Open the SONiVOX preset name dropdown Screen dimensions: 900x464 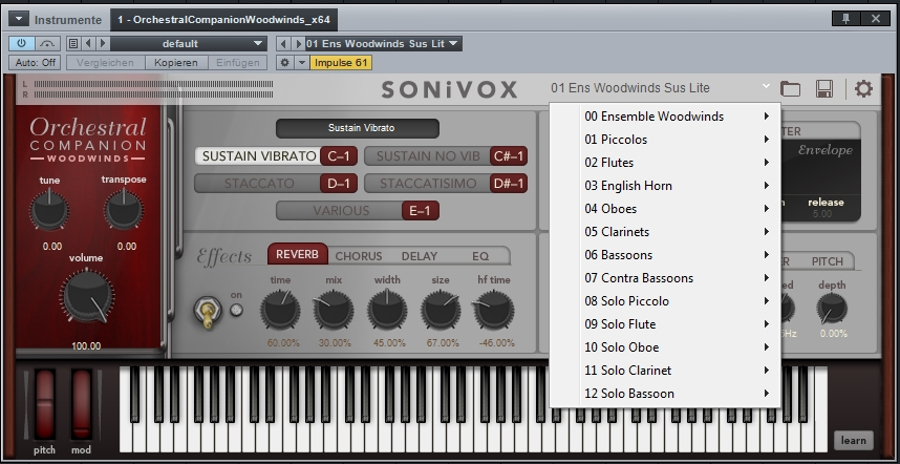[x=660, y=88]
